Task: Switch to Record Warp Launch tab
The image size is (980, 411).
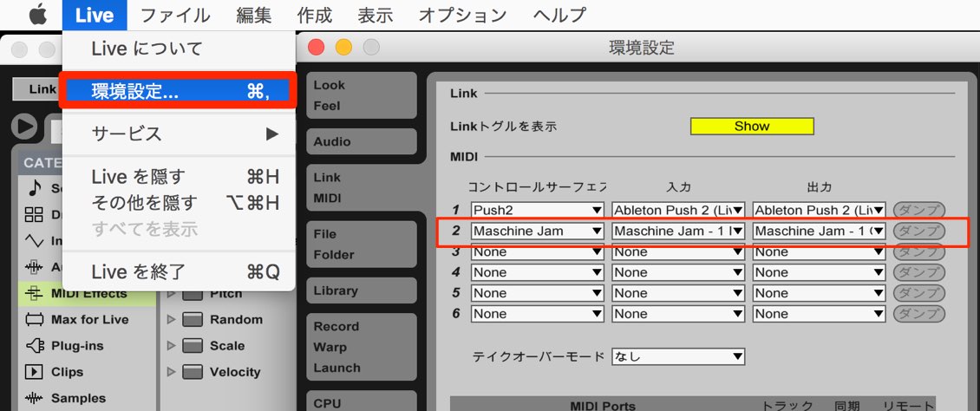Action: (x=362, y=348)
